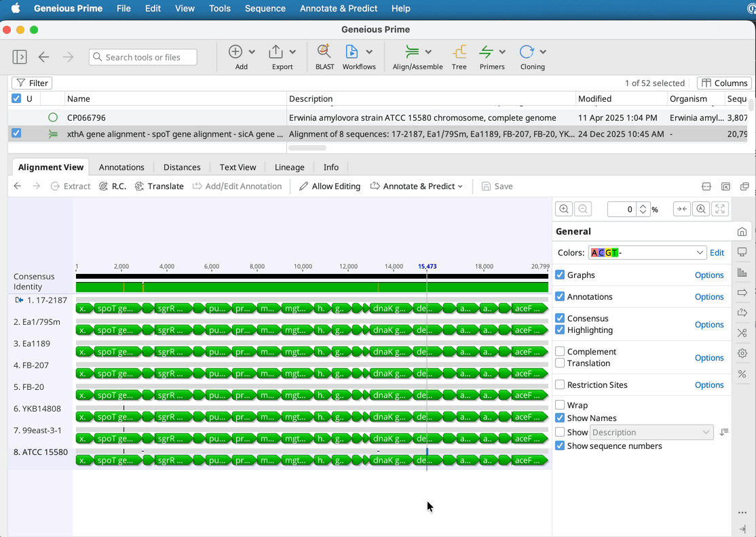Disable the Show Names checkbox
The width and height of the screenshot is (756, 537).
tap(560, 418)
